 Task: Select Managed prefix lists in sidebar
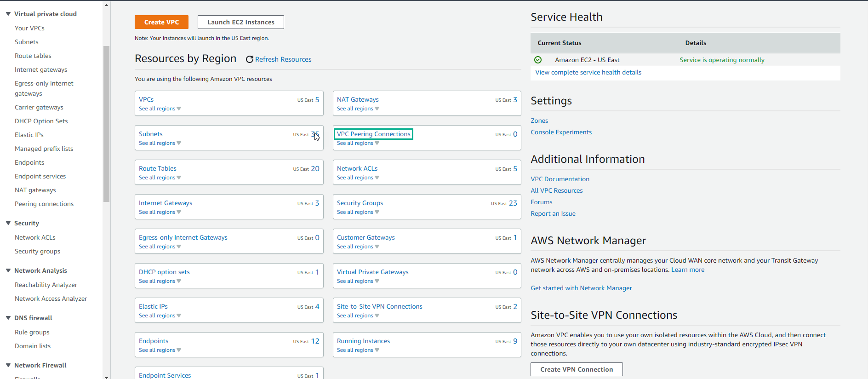point(44,149)
